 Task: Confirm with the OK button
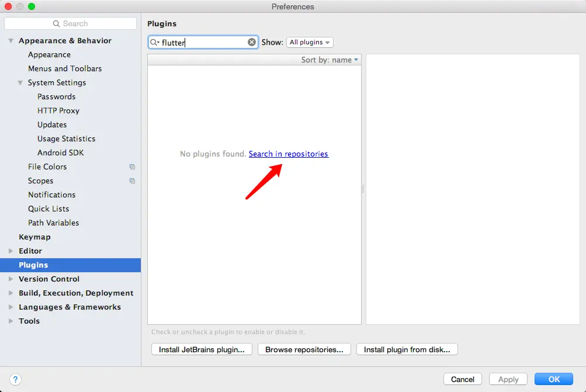pyautogui.click(x=554, y=379)
